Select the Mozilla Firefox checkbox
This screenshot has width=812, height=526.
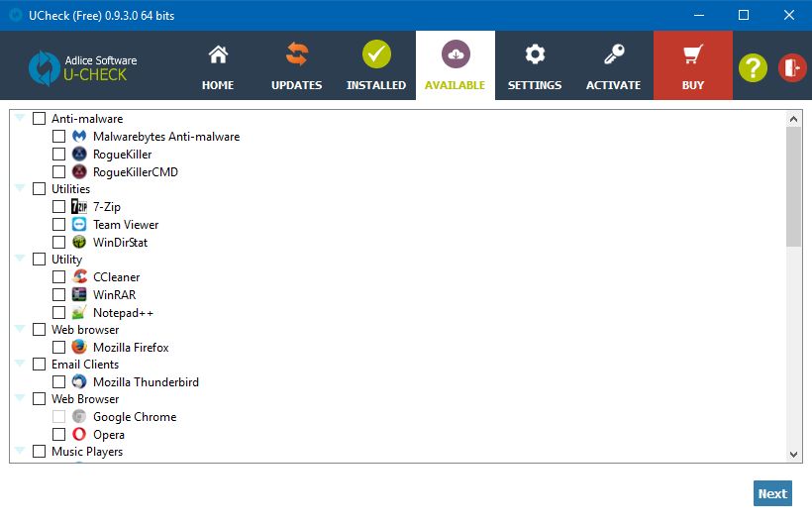coord(59,347)
